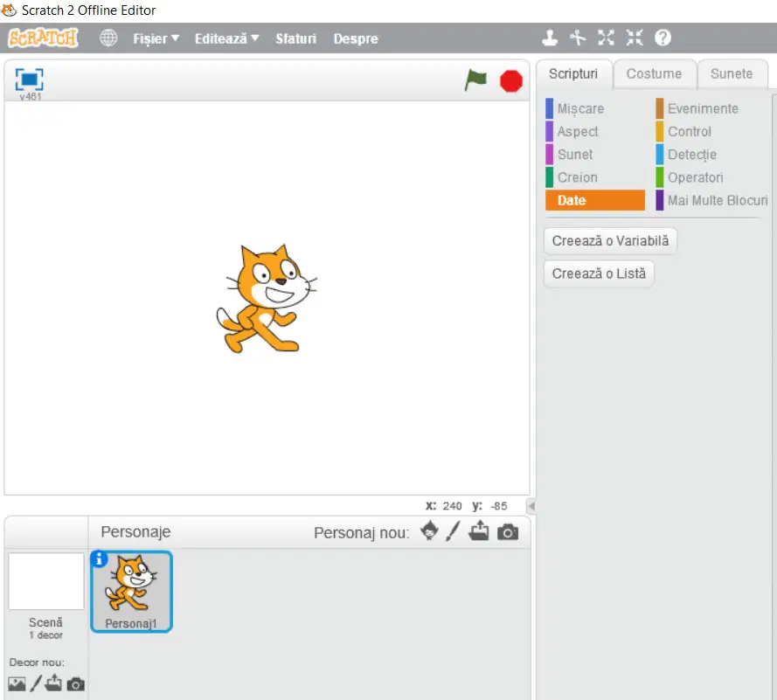Click the Block help question mark icon
This screenshot has height=700, width=777.
pos(663,38)
